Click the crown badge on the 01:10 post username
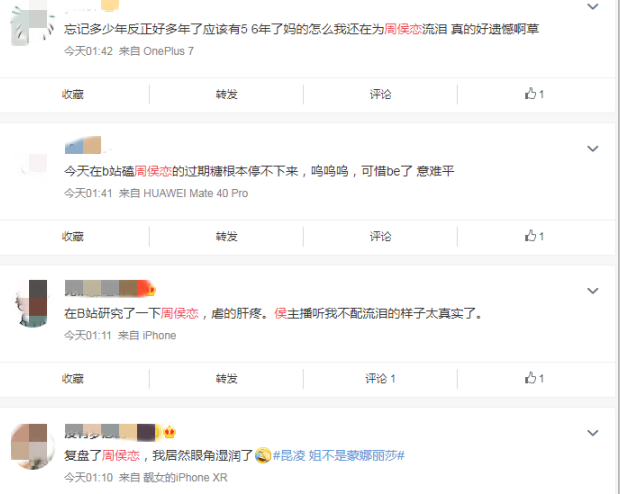 click(169, 432)
